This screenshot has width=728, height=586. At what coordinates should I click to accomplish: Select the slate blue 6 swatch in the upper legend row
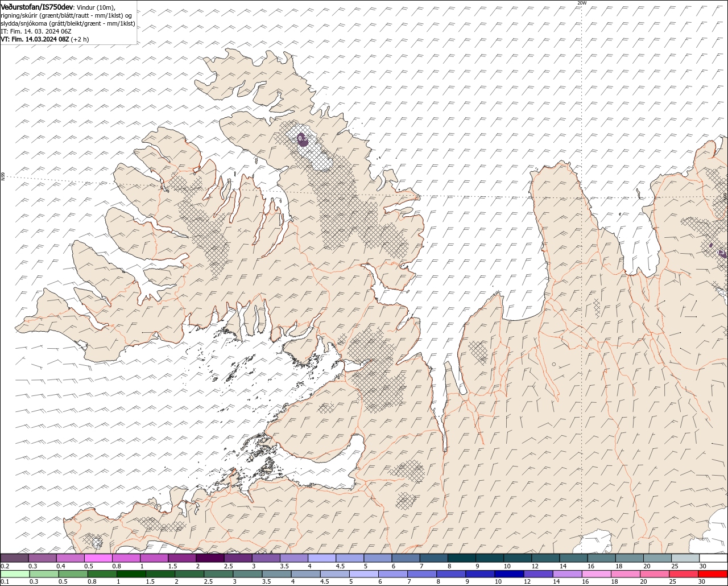pyautogui.click(x=406, y=558)
